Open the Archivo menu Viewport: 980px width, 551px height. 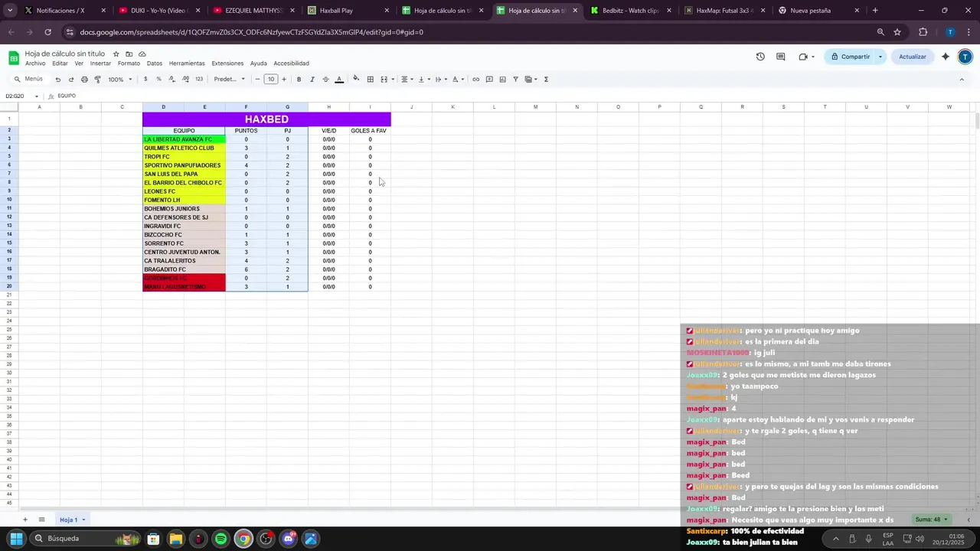35,64
